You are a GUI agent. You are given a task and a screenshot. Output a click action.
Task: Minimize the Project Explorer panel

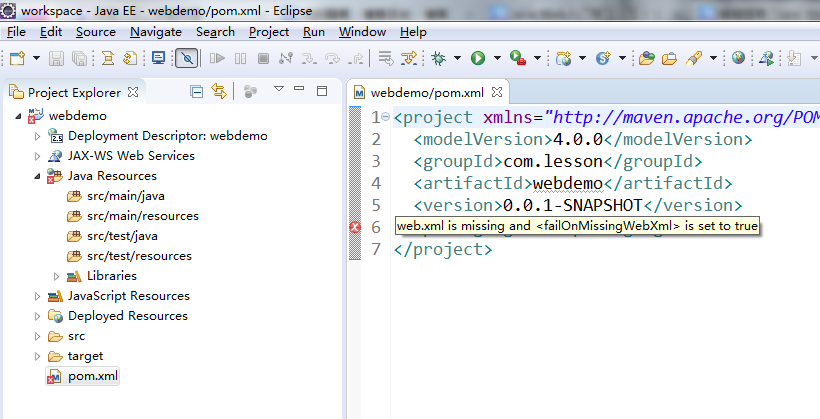(x=299, y=89)
